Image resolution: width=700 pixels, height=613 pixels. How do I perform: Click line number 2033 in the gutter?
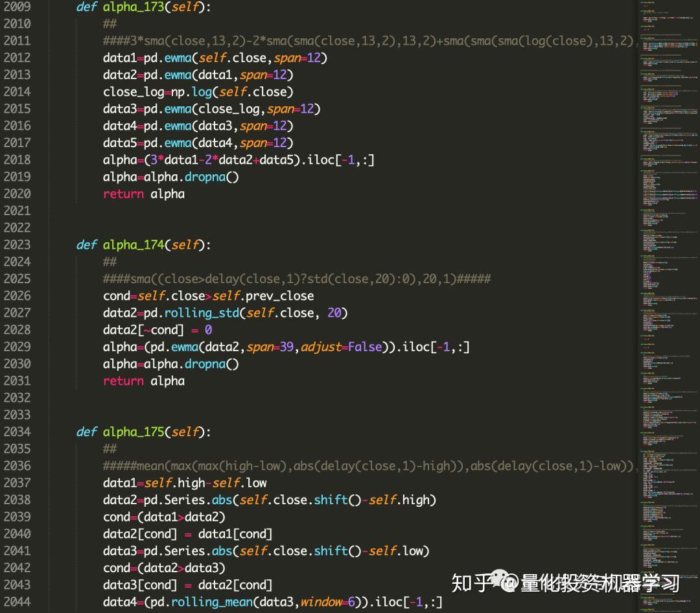click(17, 415)
